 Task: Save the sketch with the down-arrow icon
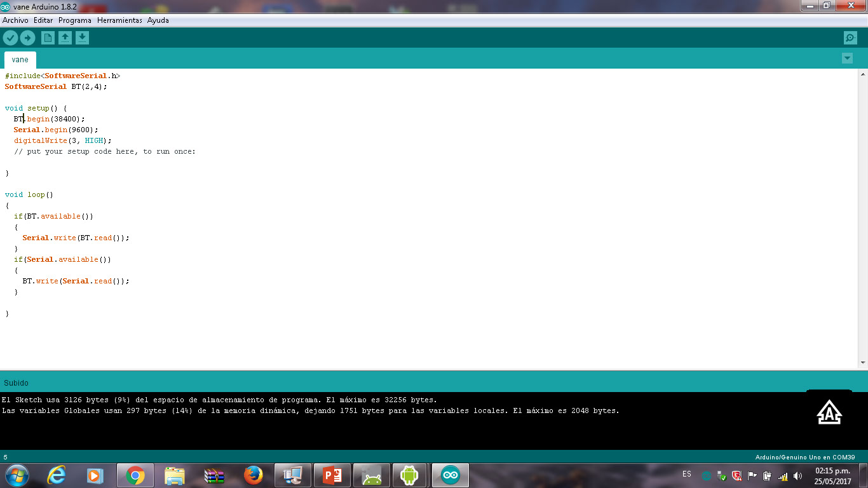coord(82,38)
